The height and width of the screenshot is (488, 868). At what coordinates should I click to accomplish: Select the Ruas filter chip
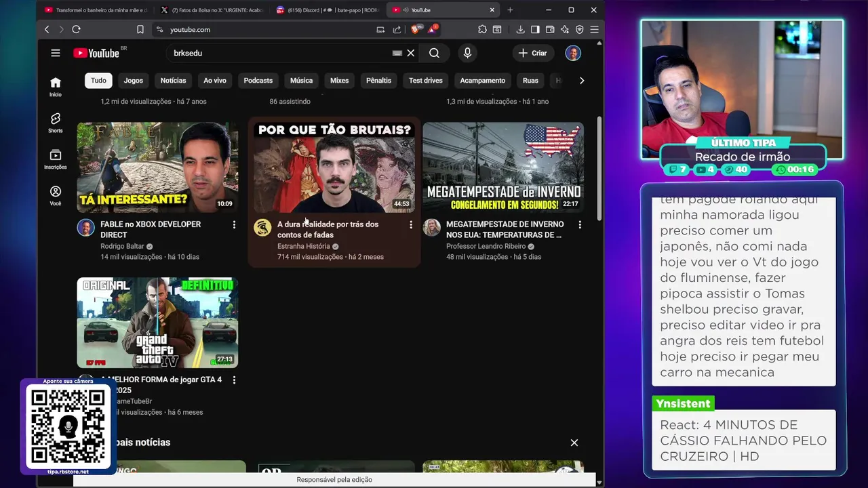point(530,80)
